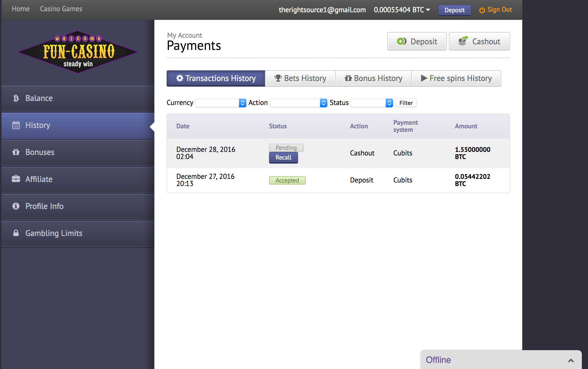Click Cubits in the Deposit row
The height and width of the screenshot is (369, 588).
(x=403, y=180)
